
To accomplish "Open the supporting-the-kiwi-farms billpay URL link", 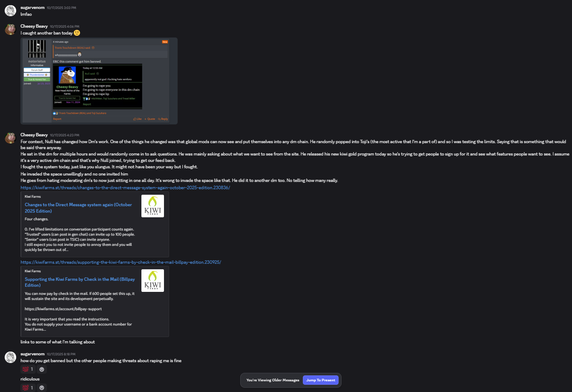I will (121, 262).
